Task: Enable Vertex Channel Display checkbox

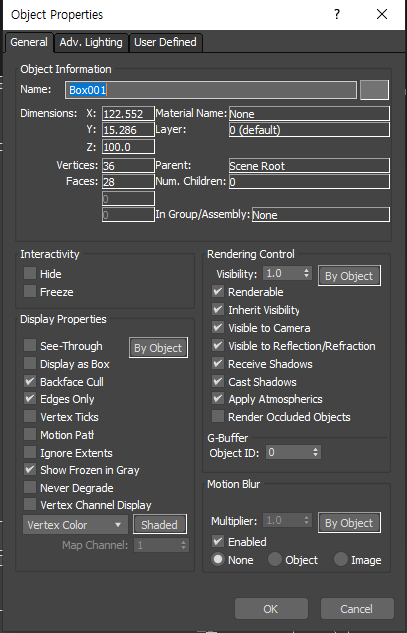Action: coord(30,505)
